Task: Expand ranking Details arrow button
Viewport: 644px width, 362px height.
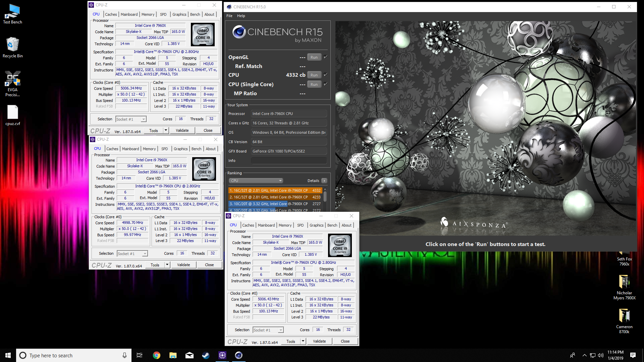Action: [324, 181]
